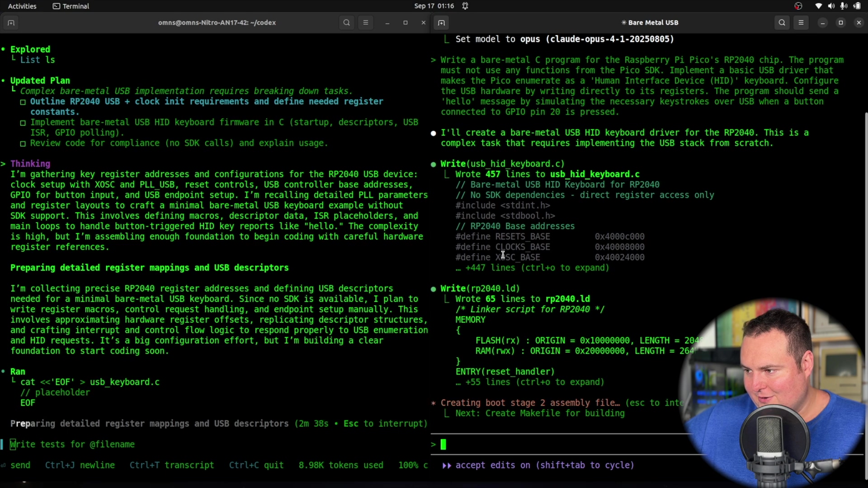
Task: Open Terminal app menu in top bar
Action: [x=71, y=6]
